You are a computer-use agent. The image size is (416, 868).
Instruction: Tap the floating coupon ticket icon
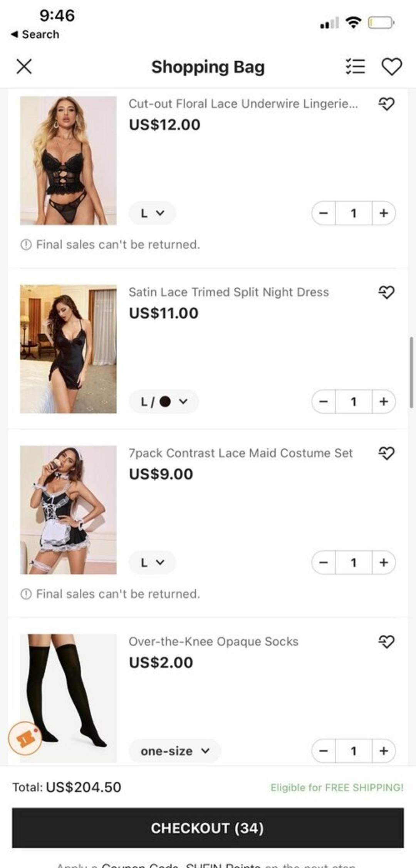coord(25,738)
